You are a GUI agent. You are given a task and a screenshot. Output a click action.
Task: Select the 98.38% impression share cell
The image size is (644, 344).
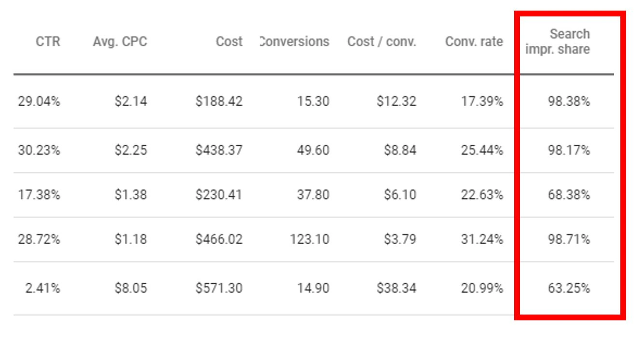point(569,101)
